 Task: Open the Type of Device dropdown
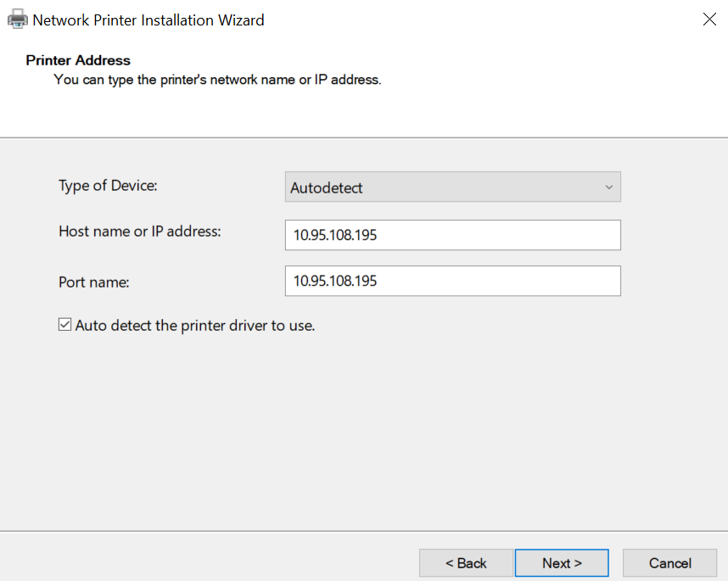coord(452,187)
